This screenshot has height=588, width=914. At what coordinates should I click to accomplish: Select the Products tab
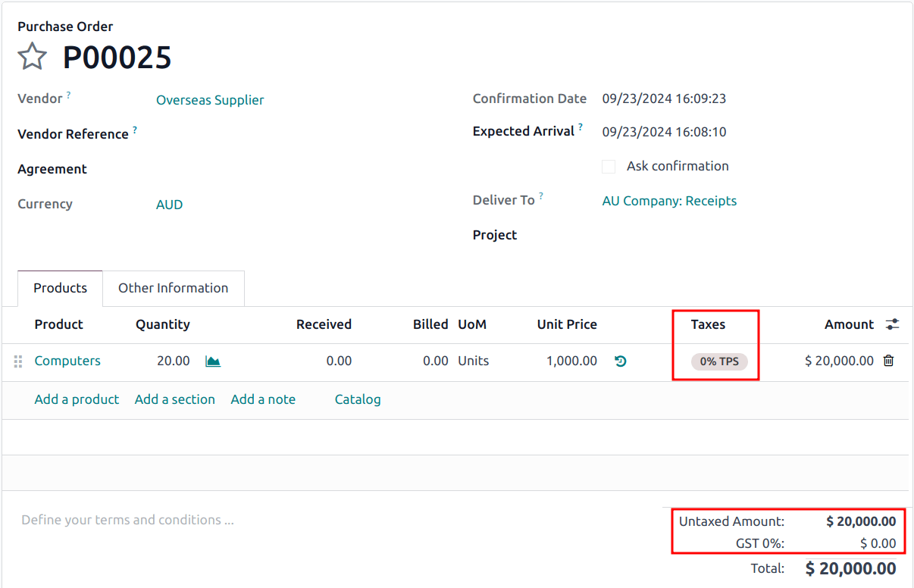(59, 288)
